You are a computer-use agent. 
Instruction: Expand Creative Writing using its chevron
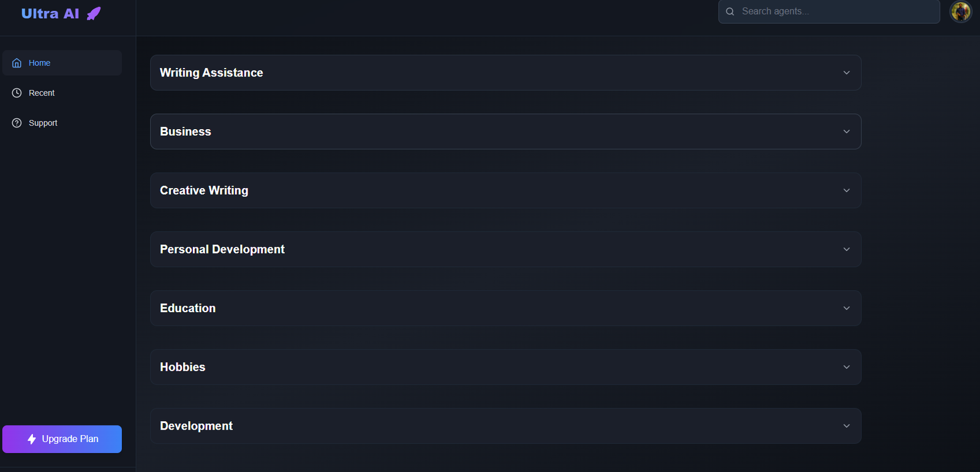(x=846, y=190)
